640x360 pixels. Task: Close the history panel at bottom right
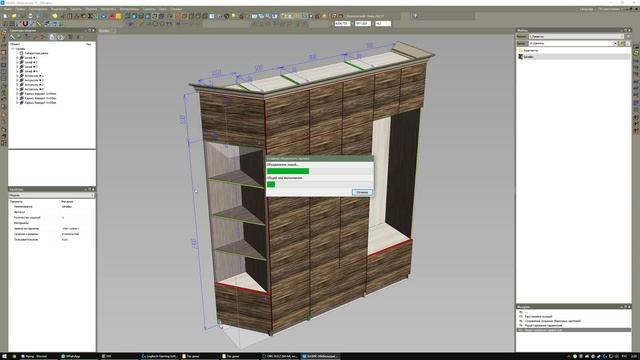(629, 307)
